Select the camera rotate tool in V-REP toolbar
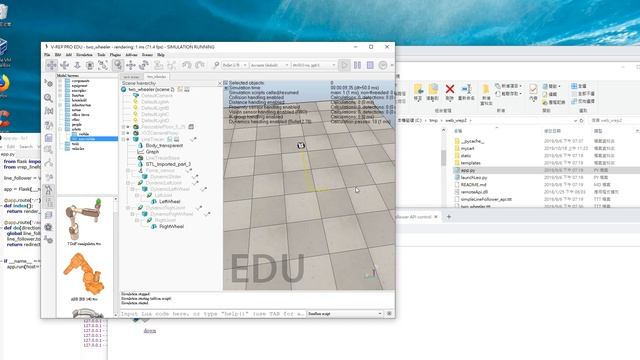This screenshot has height=360, width=640. [64, 65]
